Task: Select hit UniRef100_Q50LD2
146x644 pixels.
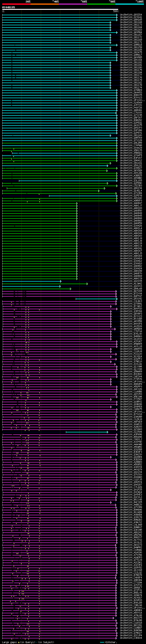Action: pyautogui.click(x=131, y=165)
